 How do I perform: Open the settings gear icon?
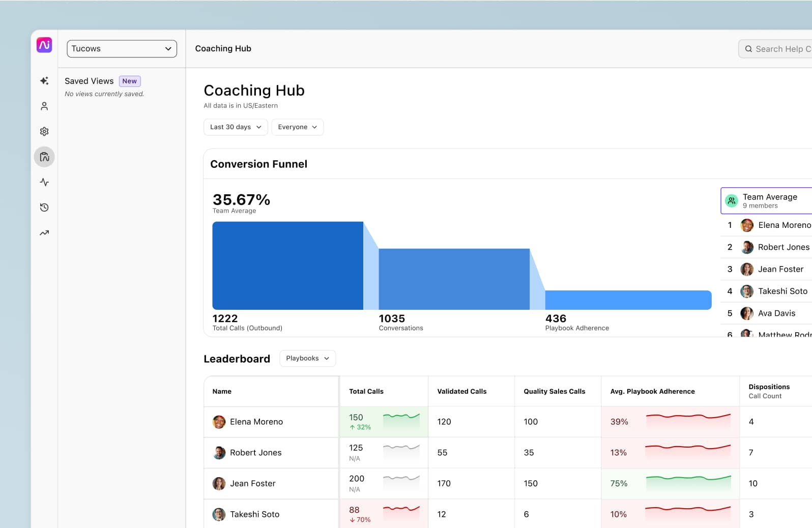click(44, 132)
